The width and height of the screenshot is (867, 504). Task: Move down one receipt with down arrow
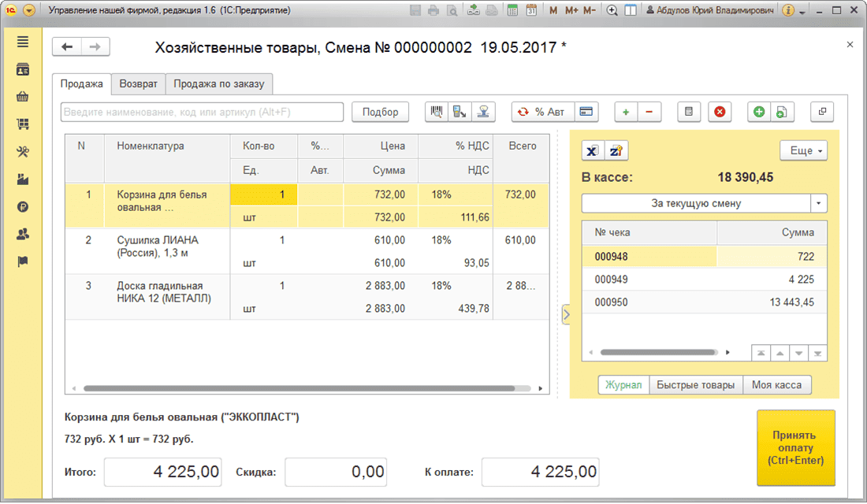coord(798,353)
